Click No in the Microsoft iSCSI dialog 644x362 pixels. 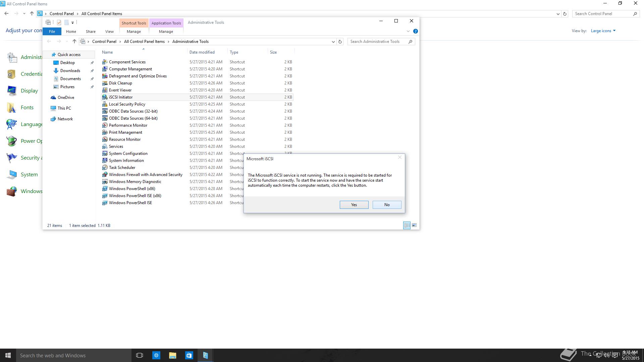tap(387, 205)
